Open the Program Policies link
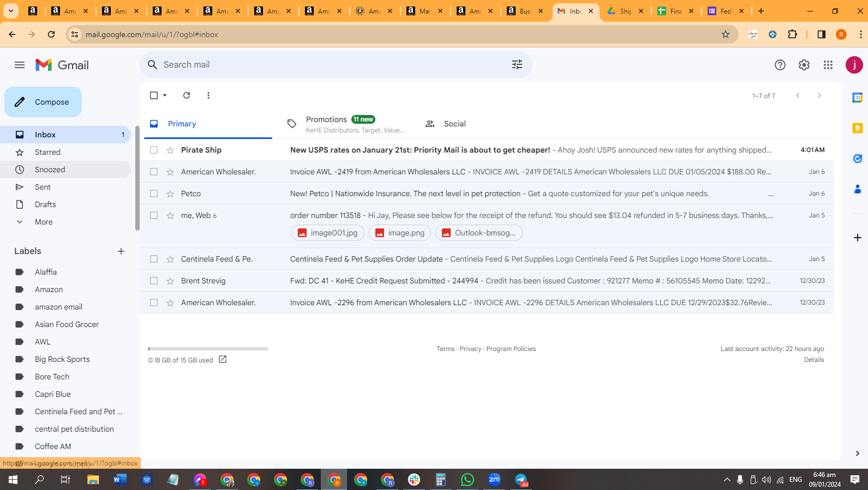The width and height of the screenshot is (868, 490). 511,349
